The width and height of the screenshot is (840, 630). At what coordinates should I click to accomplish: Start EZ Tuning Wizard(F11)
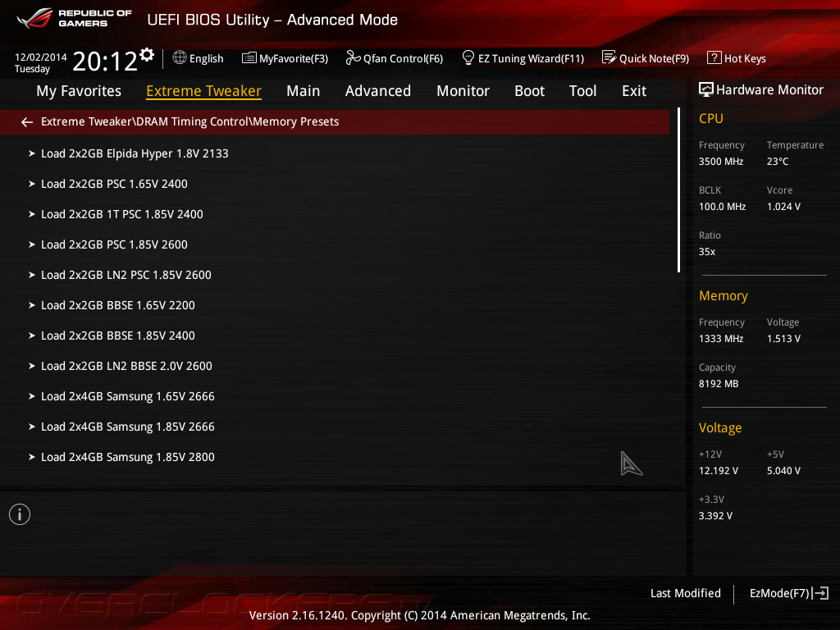[x=523, y=58]
